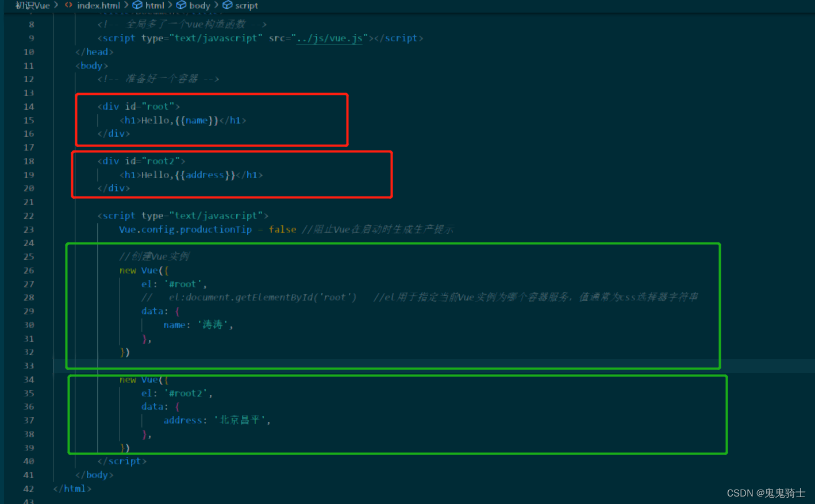The height and width of the screenshot is (504, 815).
Task: Select the html breadcrumb label
Action: [x=155, y=5]
